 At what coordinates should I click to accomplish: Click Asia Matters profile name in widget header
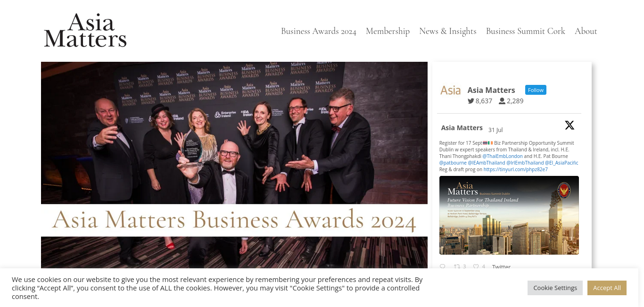tap(491, 90)
